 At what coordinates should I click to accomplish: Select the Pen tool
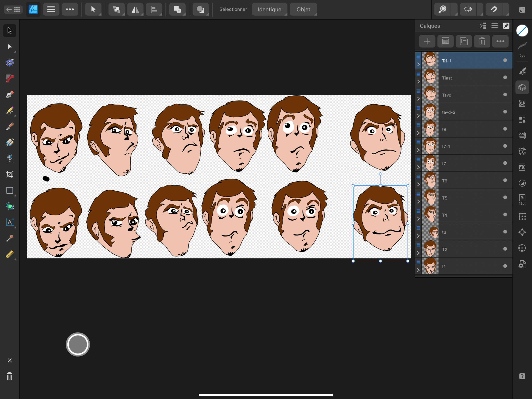[x=10, y=95]
